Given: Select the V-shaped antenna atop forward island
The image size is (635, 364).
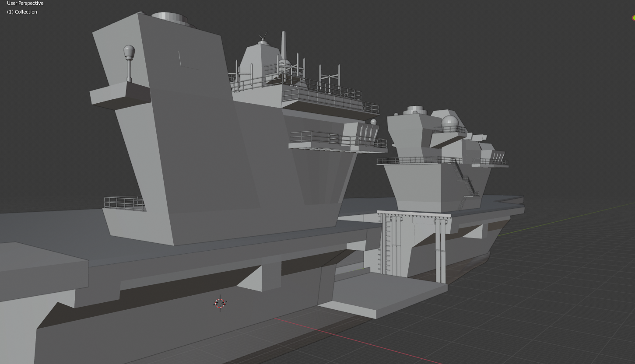Looking at the screenshot, I should click(x=263, y=37).
